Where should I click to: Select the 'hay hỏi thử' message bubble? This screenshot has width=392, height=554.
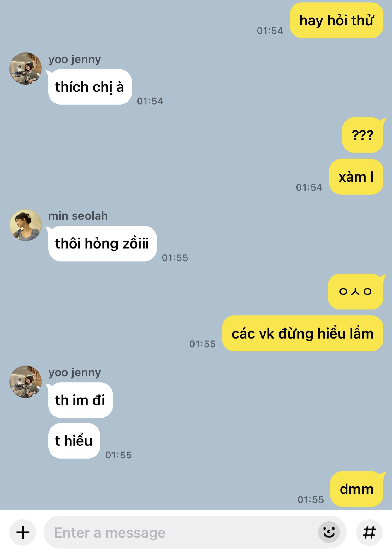[336, 21]
